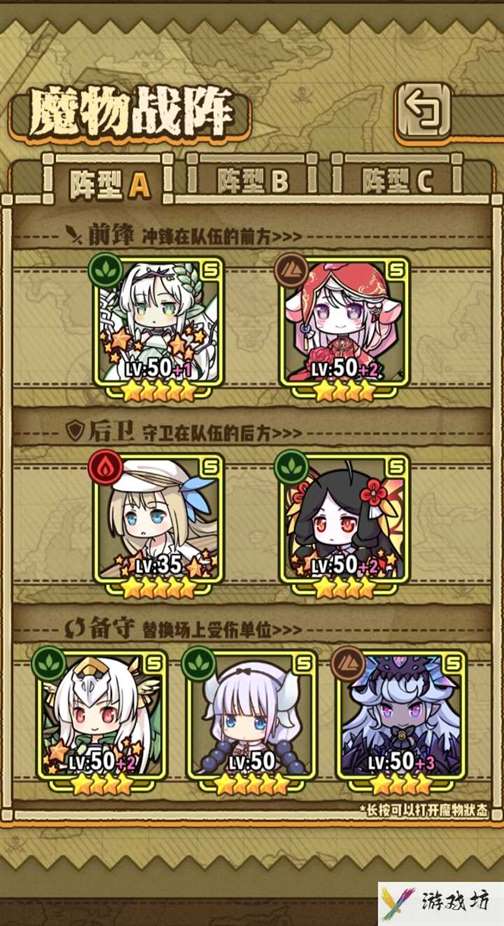Tap the fire element icon on blonde card
The width and height of the screenshot is (504, 926).
105,468
